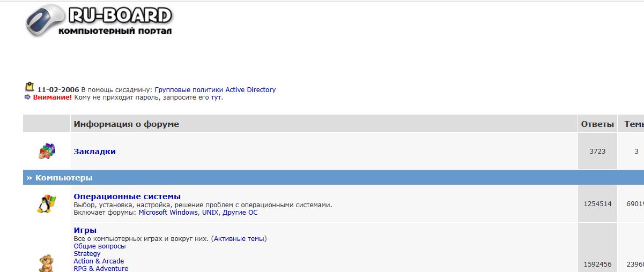Image resolution: width=644 pixels, height=272 pixels.
Task: Open the Игры forum
Action: (85, 230)
